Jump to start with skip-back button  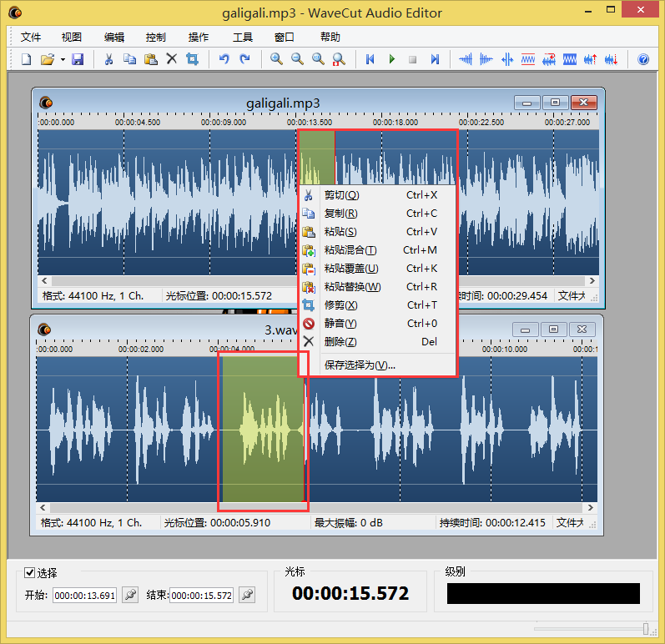tap(370, 59)
